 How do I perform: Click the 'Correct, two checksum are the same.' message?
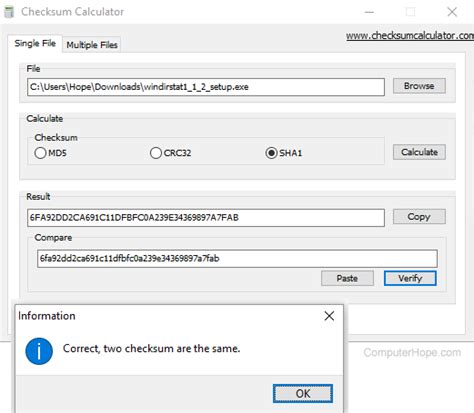click(151, 349)
